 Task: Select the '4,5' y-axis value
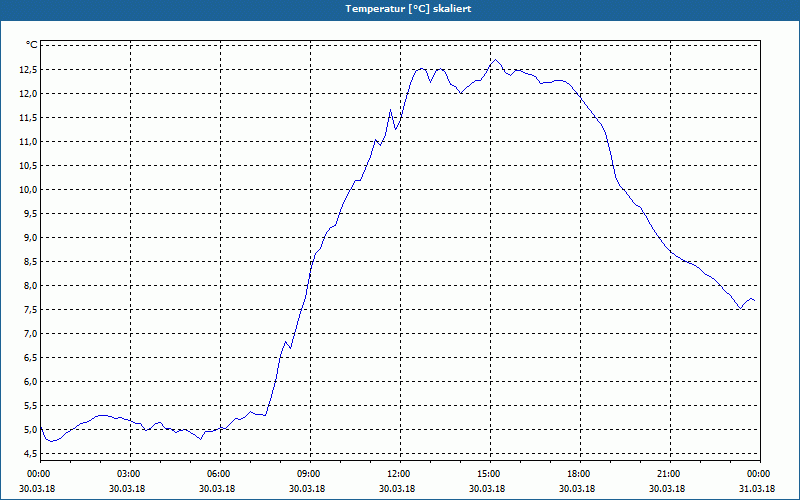tap(30, 453)
